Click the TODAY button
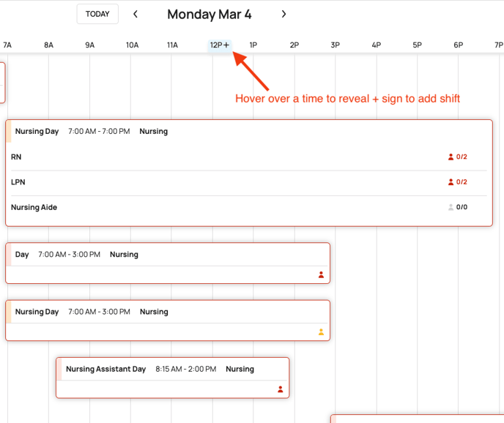This screenshot has width=504, height=423. pos(97,14)
